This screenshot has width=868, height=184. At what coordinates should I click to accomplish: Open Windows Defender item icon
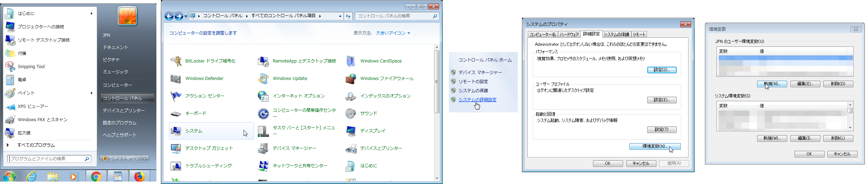176,79
